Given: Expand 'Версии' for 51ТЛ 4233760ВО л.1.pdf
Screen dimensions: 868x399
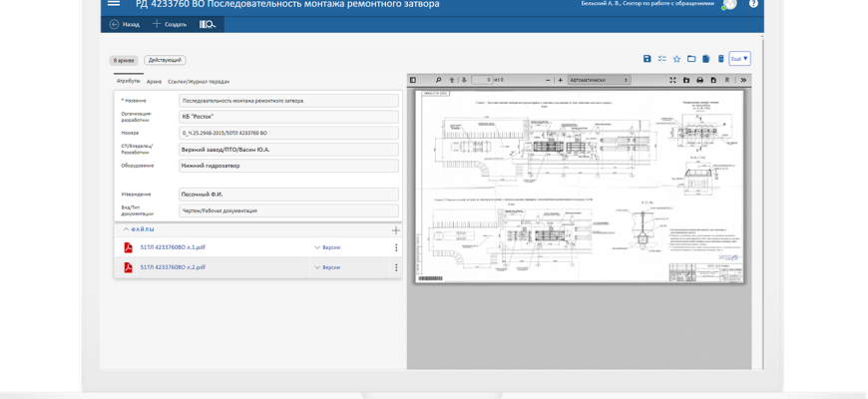Looking at the screenshot, I should (x=326, y=247).
